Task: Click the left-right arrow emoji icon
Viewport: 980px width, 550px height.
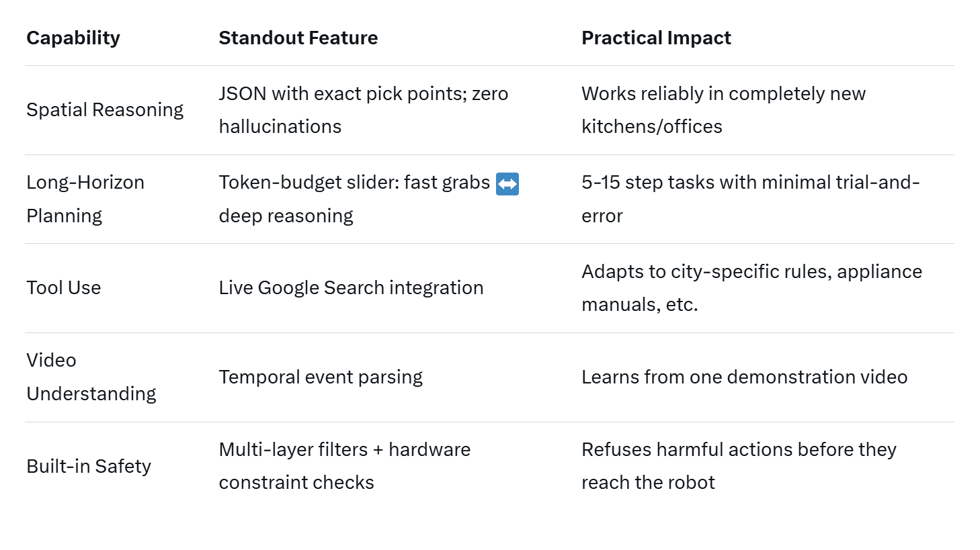Action: 507,183
